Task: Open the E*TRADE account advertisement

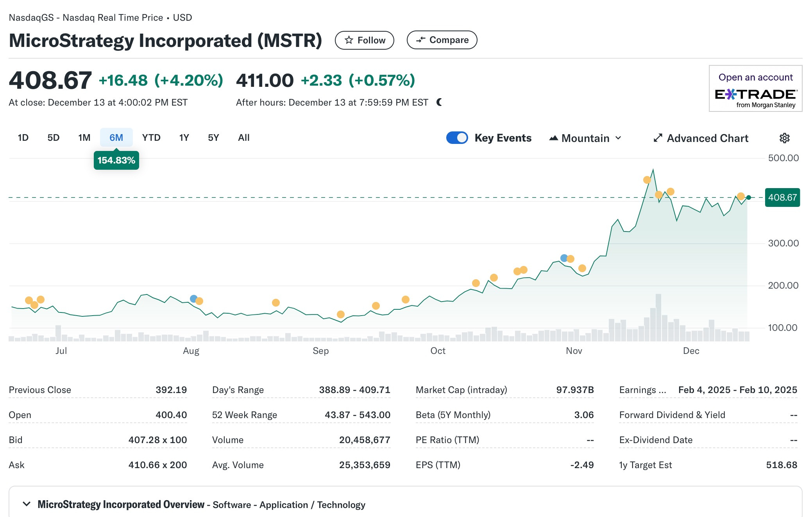Action: (755, 89)
